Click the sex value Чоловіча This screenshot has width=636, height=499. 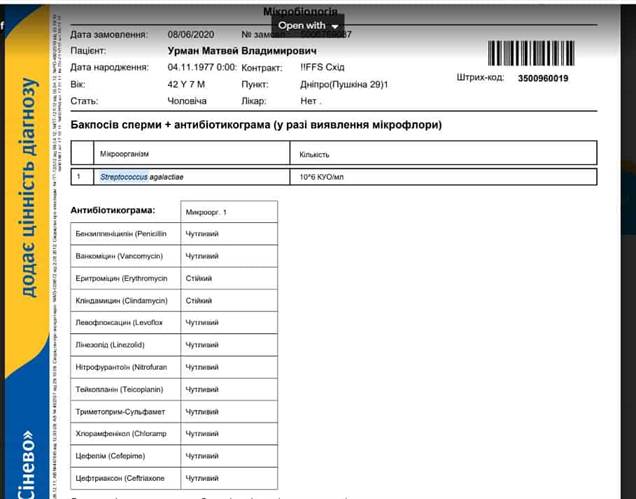tap(187, 101)
